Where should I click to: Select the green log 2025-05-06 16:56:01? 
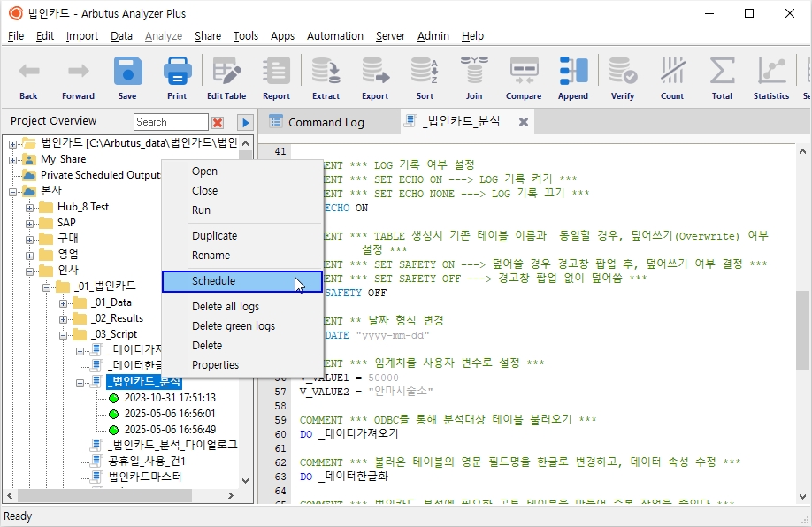(170, 414)
